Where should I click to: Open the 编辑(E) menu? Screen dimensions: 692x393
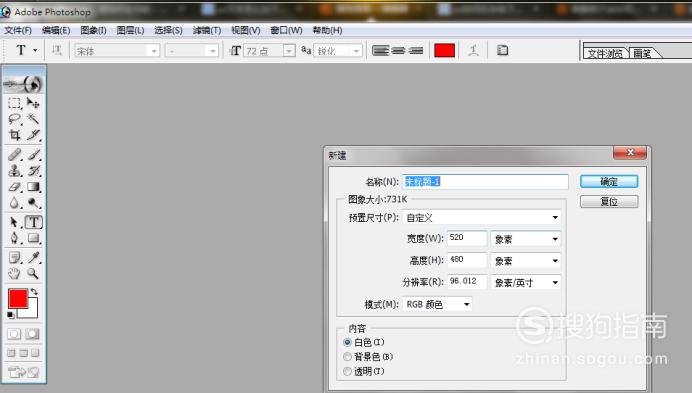[56, 30]
